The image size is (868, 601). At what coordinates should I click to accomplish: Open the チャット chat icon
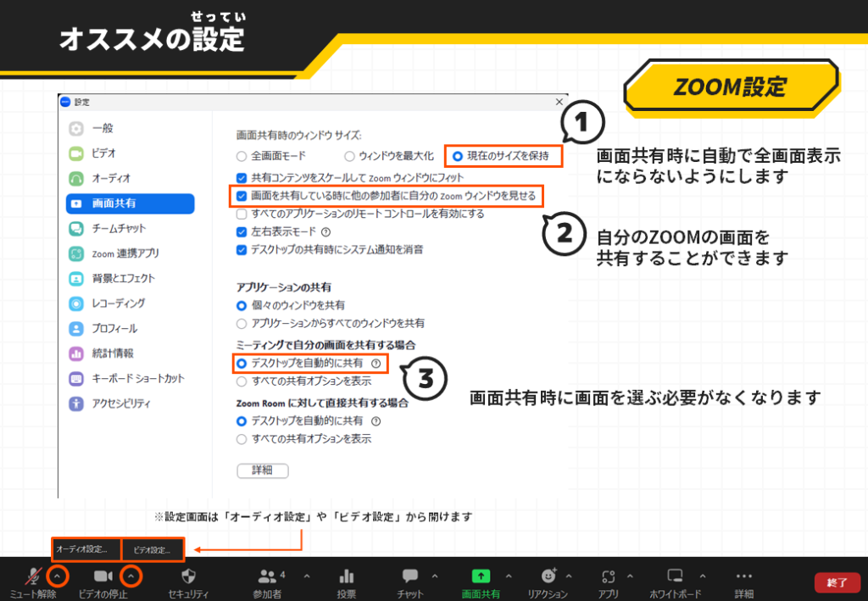tap(410, 576)
